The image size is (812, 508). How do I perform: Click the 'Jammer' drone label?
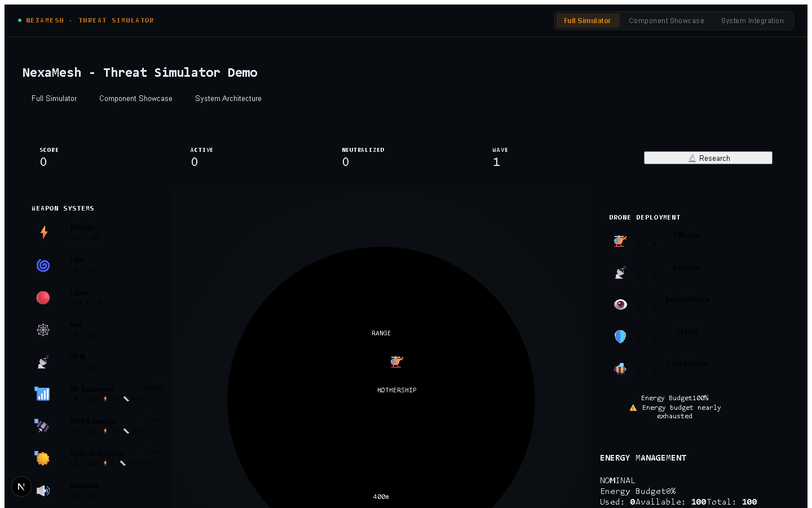click(687, 267)
